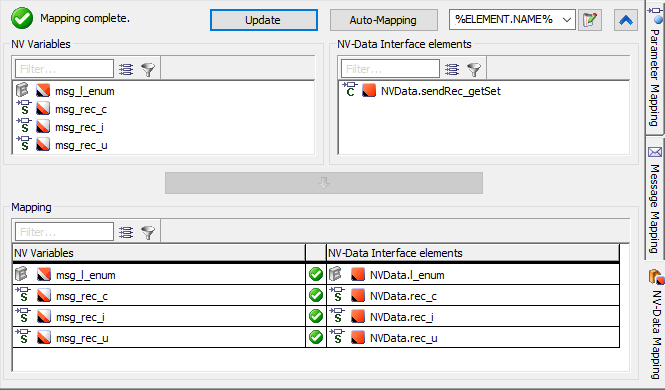665x390 pixels.
Task: Open list options icon in NV Variables panel
Action: [126, 69]
